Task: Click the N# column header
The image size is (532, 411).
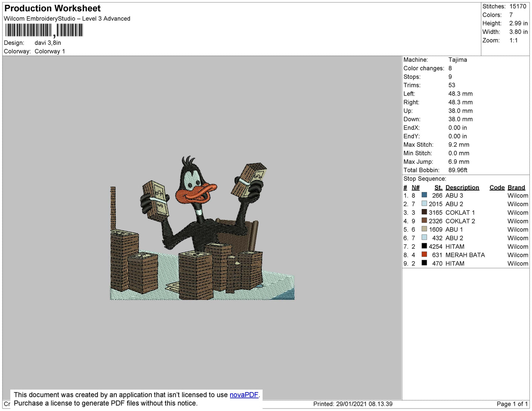Action: point(416,188)
